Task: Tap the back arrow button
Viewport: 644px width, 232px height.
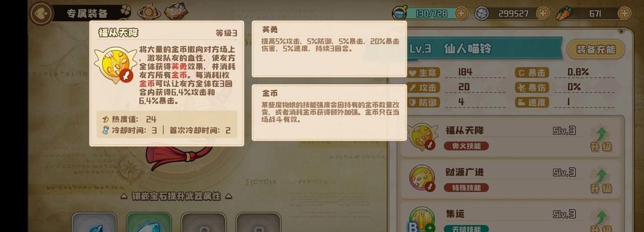Action: pyautogui.click(x=41, y=13)
